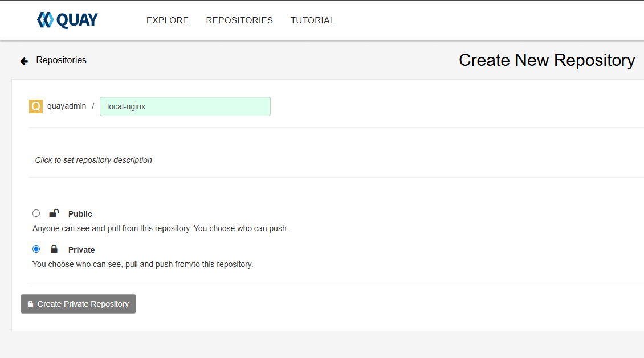Image resolution: width=644 pixels, height=358 pixels.
Task: Select the Public visibility radio button
Action: (x=36, y=213)
